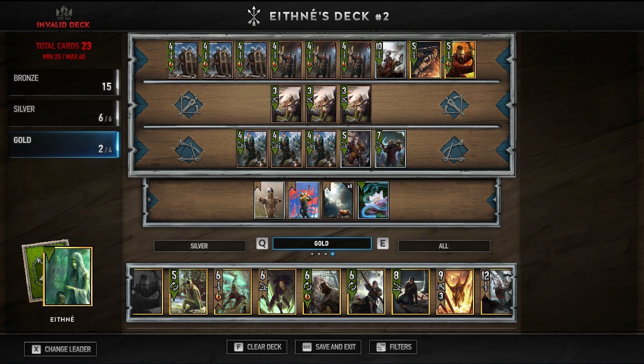Viewport: 644px width, 364px height.
Task: Click the right catapult icon in the siege row
Action: pos(454,150)
